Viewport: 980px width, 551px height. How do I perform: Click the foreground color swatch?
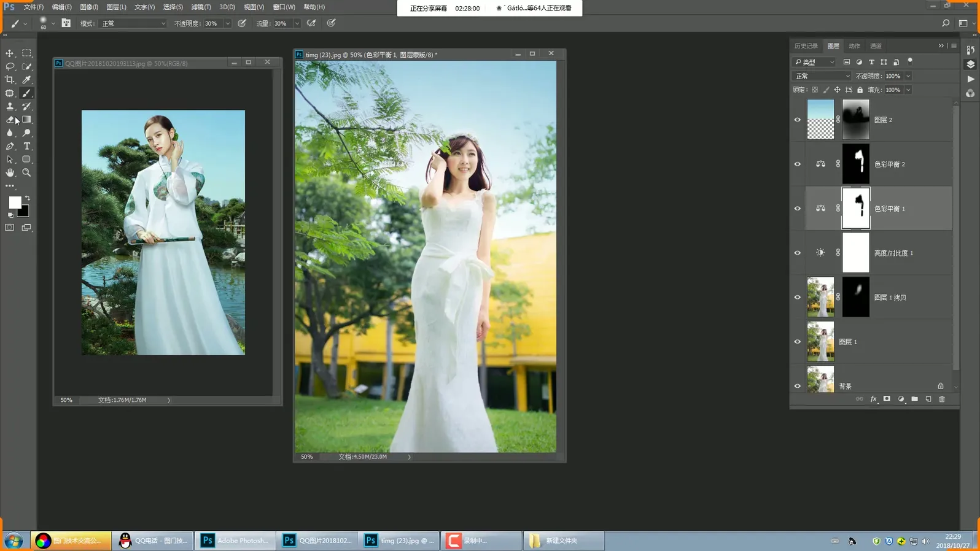(x=15, y=202)
